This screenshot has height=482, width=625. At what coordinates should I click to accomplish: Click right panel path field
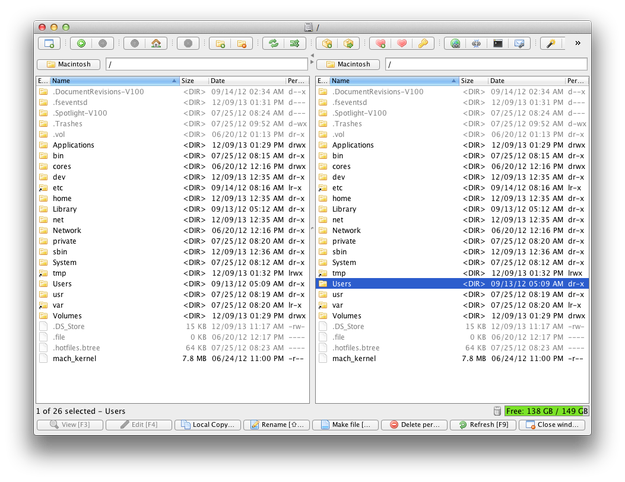pos(486,64)
